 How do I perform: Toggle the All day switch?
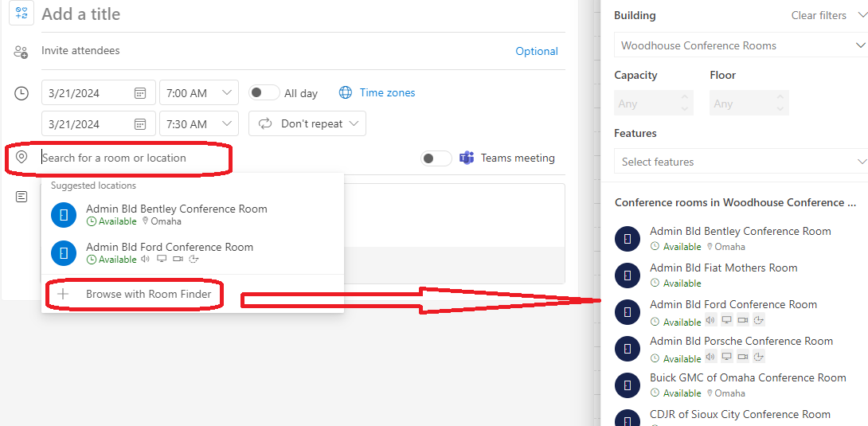point(264,92)
